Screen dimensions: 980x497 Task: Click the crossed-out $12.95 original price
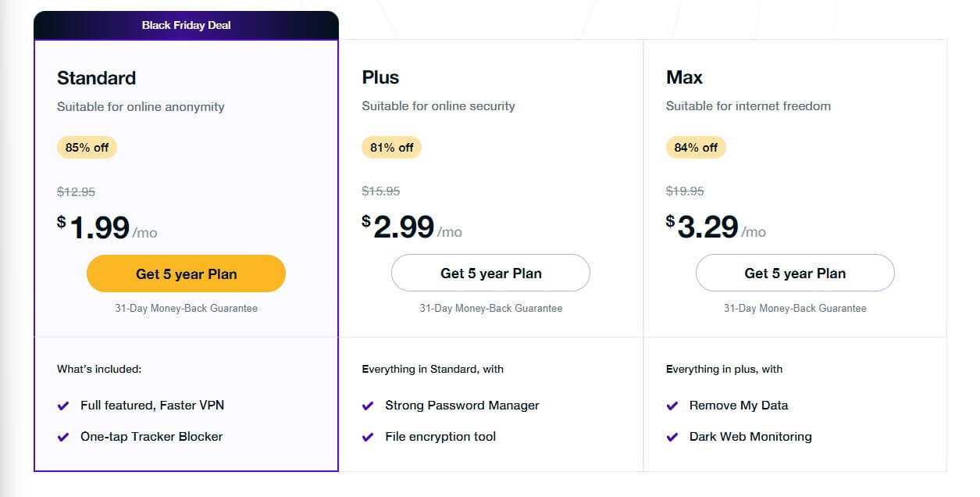tap(76, 190)
